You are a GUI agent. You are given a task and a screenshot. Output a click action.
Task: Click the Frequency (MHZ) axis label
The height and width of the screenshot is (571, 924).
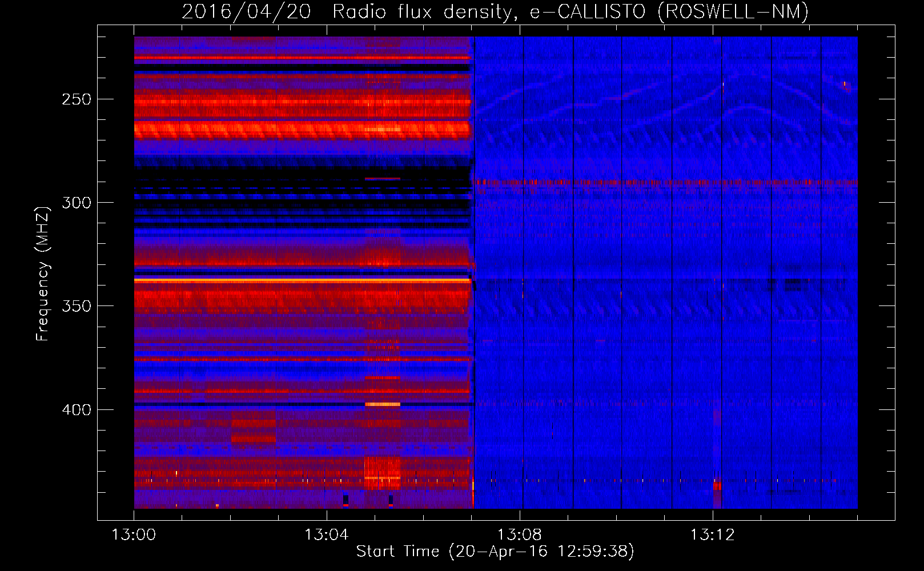pos(43,274)
